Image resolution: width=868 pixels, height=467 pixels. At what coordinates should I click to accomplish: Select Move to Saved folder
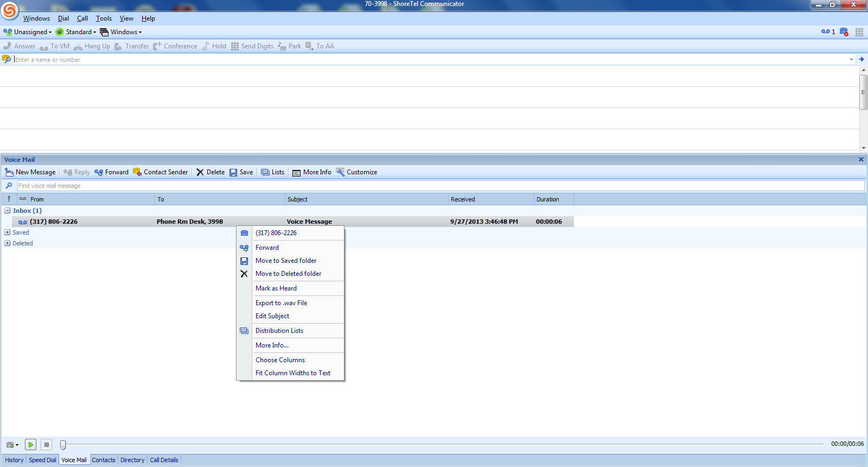(290, 261)
